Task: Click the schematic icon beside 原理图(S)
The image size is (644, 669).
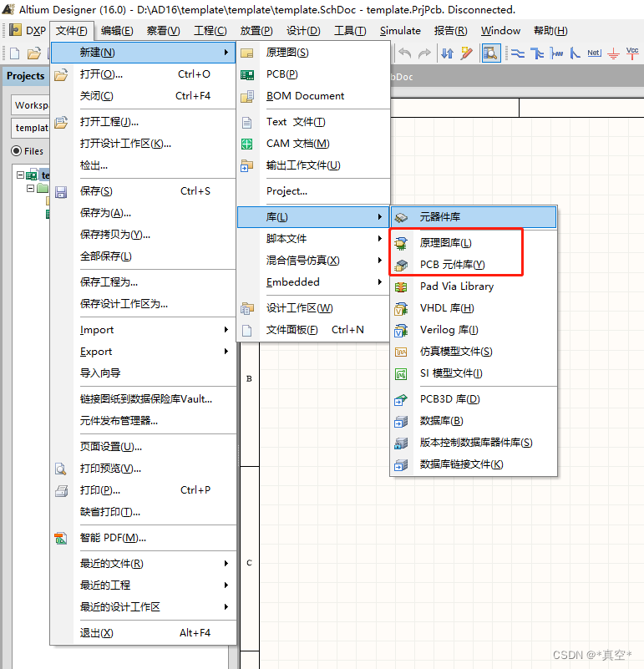Action: click(246, 53)
